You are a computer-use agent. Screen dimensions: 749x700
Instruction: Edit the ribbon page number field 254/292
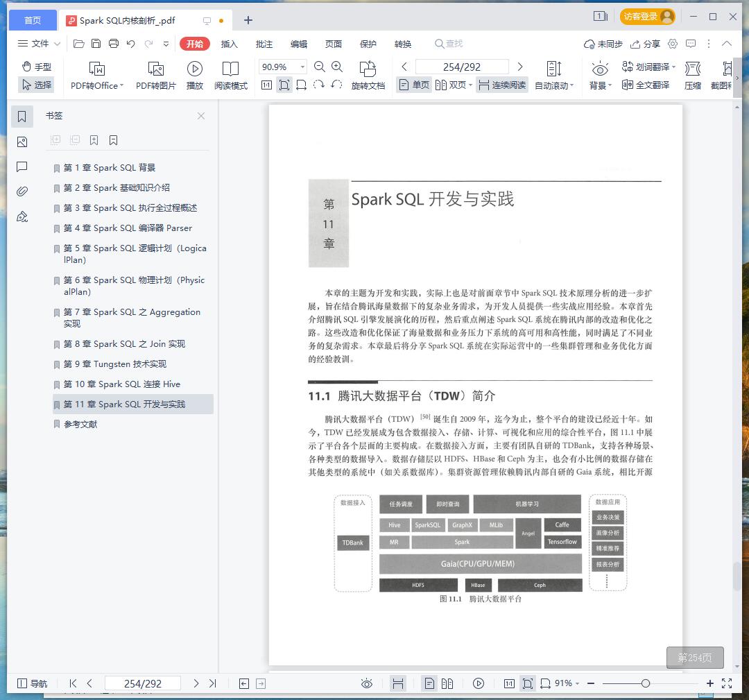coord(462,67)
